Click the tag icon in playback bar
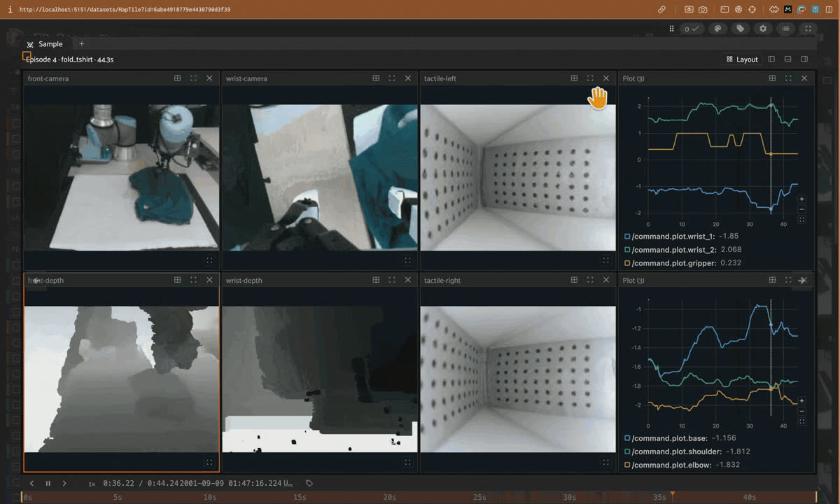The width and height of the screenshot is (840, 504). point(309,483)
